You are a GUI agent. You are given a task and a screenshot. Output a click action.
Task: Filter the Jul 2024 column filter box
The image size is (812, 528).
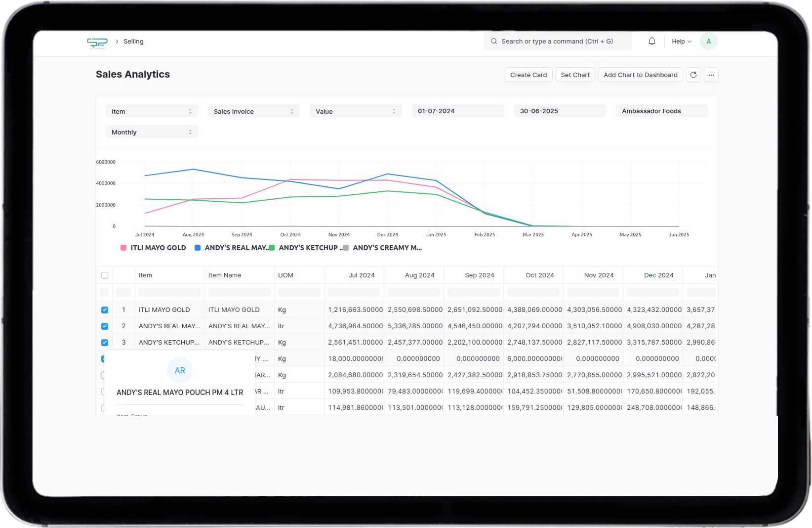pyautogui.click(x=354, y=292)
